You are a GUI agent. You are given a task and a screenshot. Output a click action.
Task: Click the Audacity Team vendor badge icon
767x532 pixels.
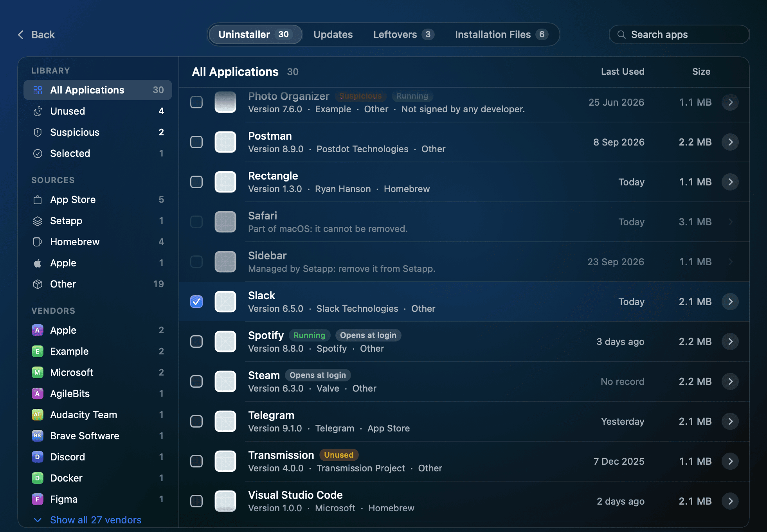tap(38, 415)
